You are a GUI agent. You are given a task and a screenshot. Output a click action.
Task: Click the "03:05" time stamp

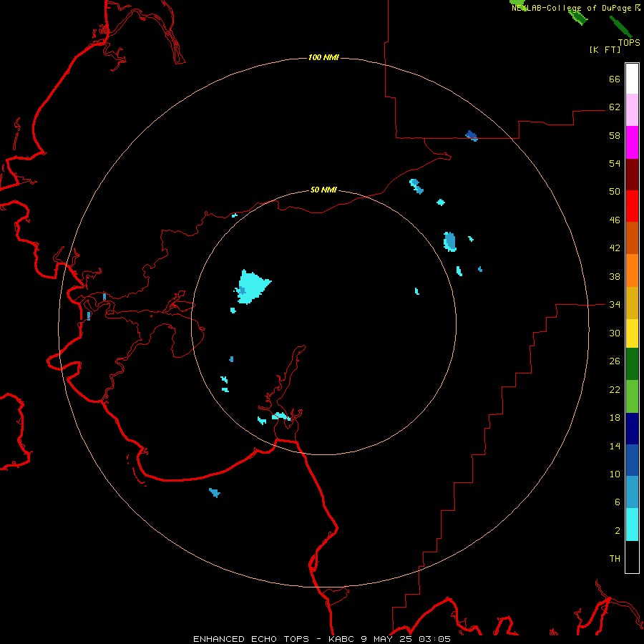point(434,639)
